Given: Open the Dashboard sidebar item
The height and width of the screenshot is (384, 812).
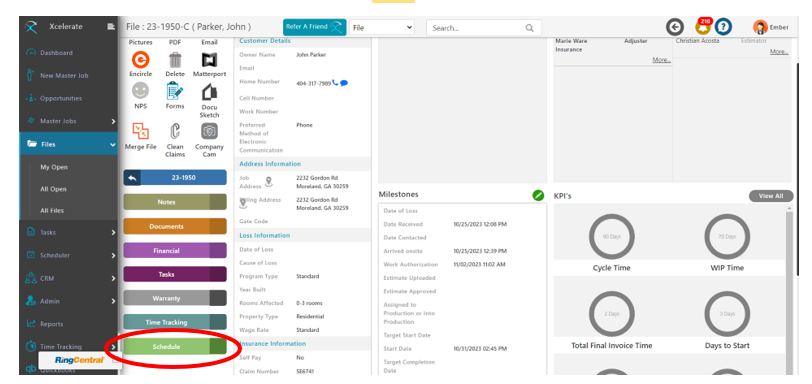Looking at the screenshot, I should click(x=56, y=53).
